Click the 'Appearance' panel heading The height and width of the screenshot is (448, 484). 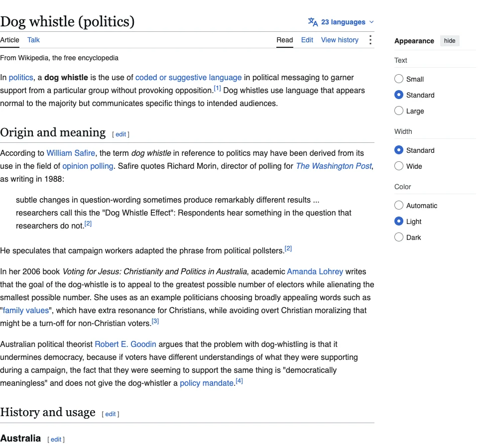[414, 41]
